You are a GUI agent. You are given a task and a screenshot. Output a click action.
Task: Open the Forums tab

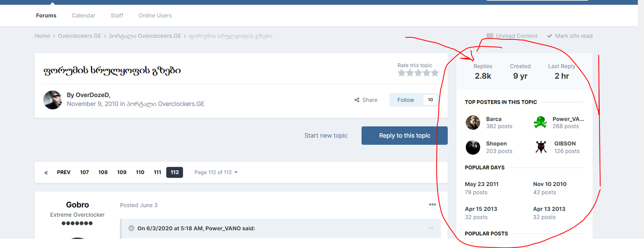[x=46, y=16]
